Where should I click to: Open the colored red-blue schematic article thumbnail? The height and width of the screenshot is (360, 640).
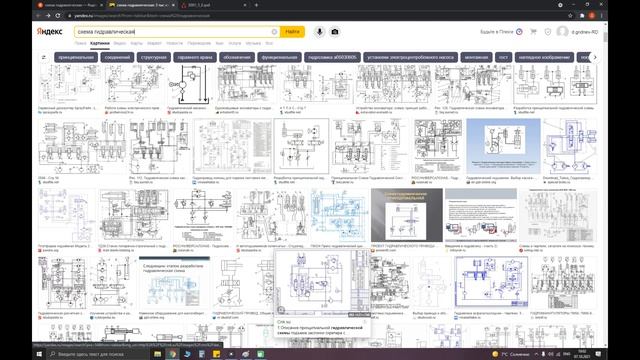pos(481,215)
